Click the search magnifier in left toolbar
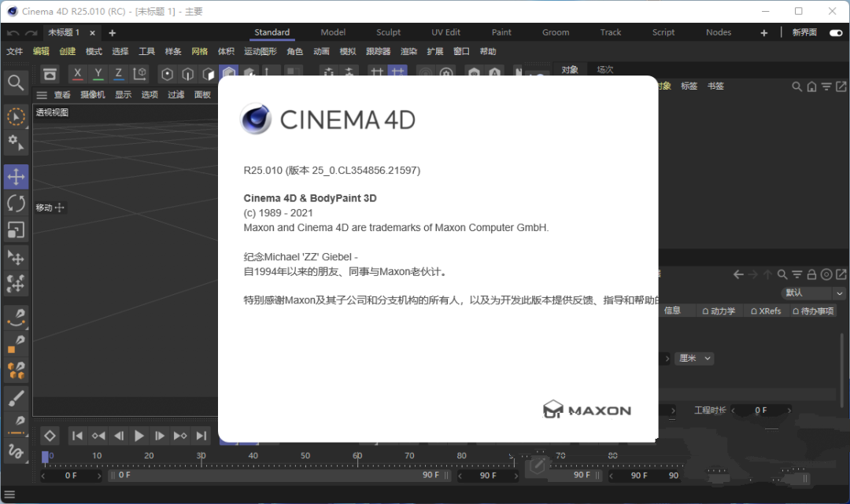This screenshot has width=850, height=504. pos(16,83)
